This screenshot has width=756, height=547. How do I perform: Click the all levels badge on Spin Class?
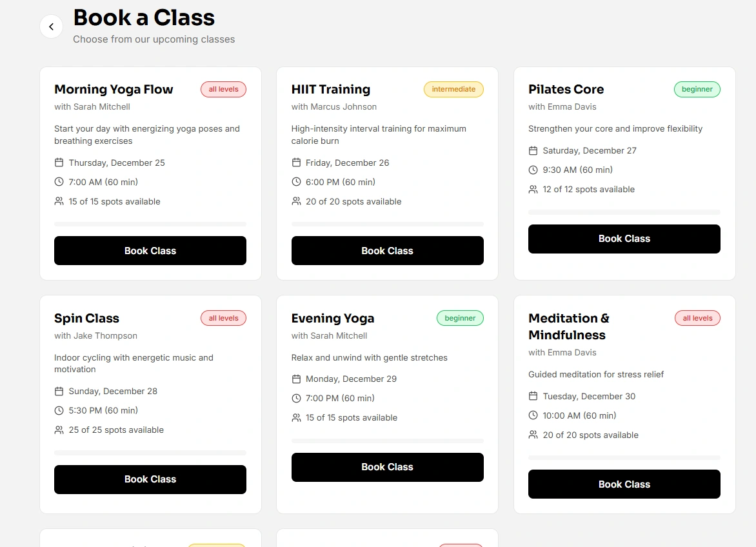point(223,318)
